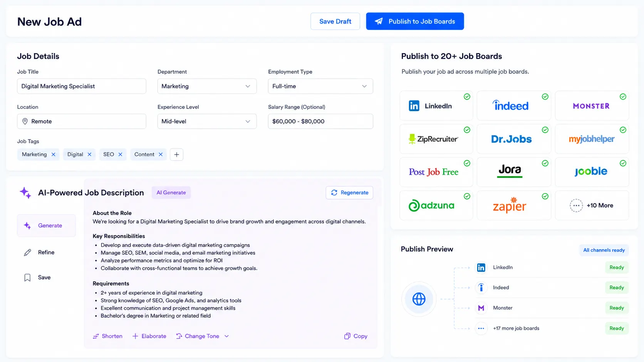
Task: Click the Elaborate plus icon
Action: click(135, 336)
